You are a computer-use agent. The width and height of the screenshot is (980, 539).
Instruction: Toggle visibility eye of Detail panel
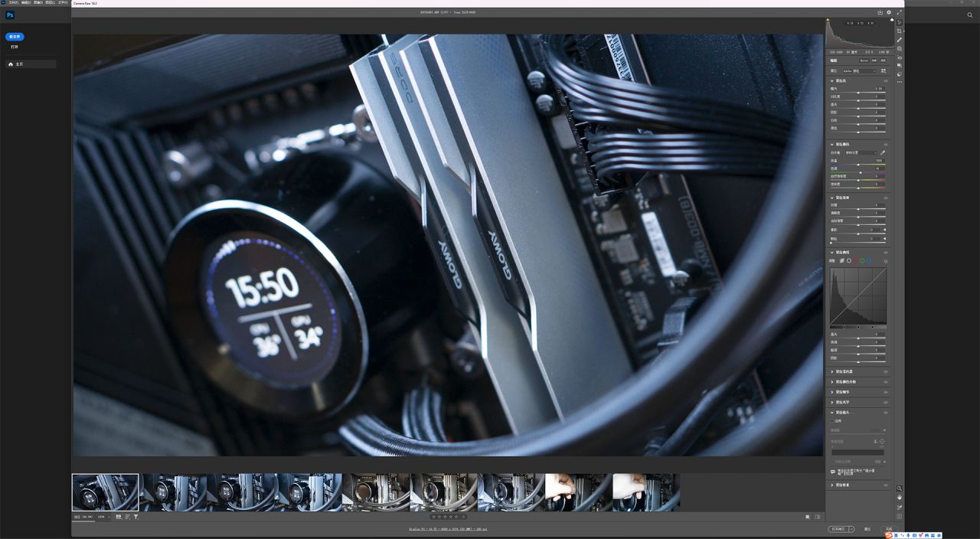click(x=886, y=392)
